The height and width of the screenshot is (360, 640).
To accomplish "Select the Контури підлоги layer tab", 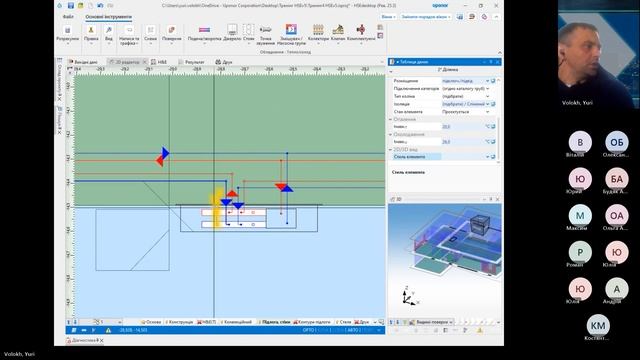I will (312, 322).
